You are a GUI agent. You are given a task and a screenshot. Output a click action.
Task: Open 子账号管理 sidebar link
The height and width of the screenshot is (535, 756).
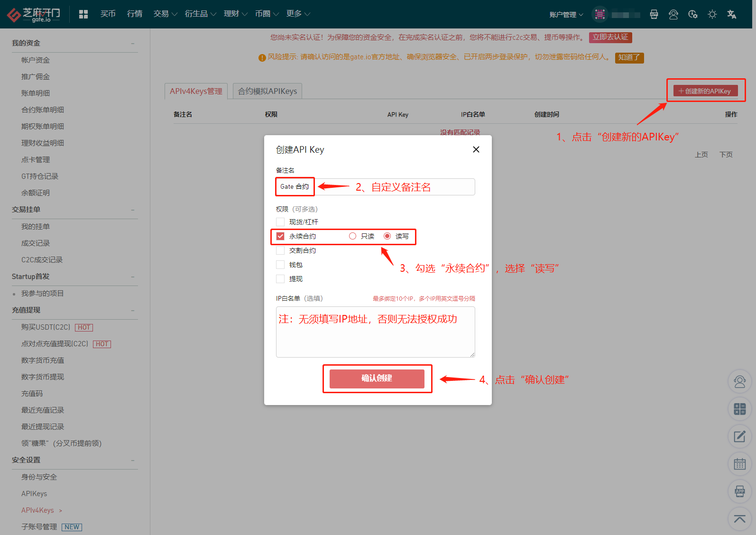pyautogui.click(x=39, y=527)
